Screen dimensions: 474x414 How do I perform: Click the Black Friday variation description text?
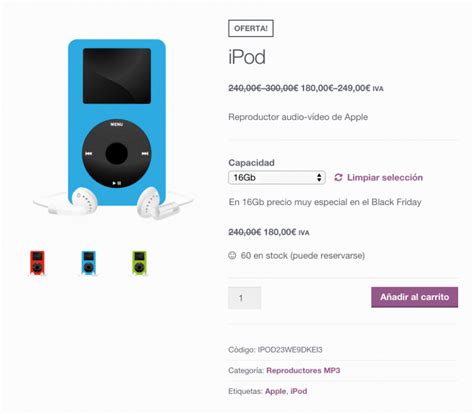[325, 202]
